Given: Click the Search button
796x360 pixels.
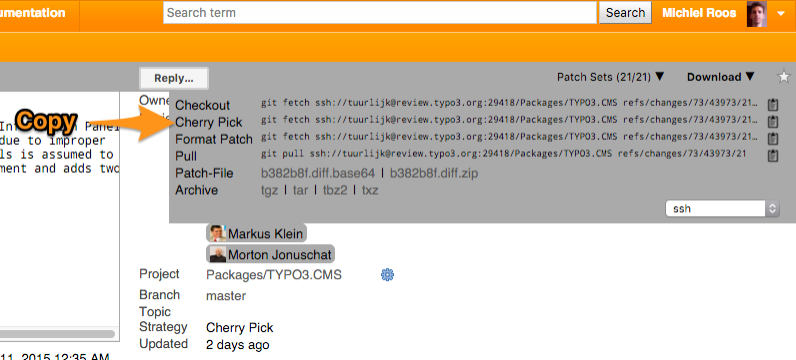Looking at the screenshot, I should point(625,13).
